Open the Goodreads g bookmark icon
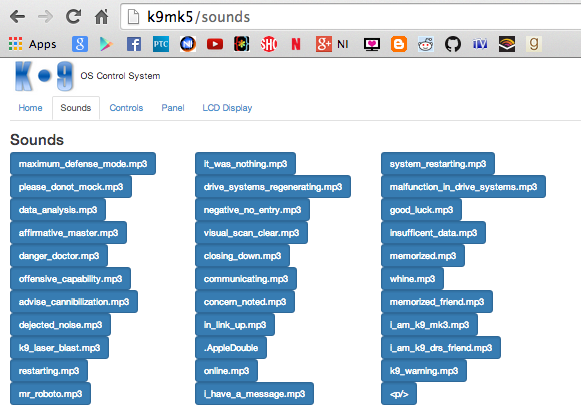581x416 pixels. [x=534, y=44]
